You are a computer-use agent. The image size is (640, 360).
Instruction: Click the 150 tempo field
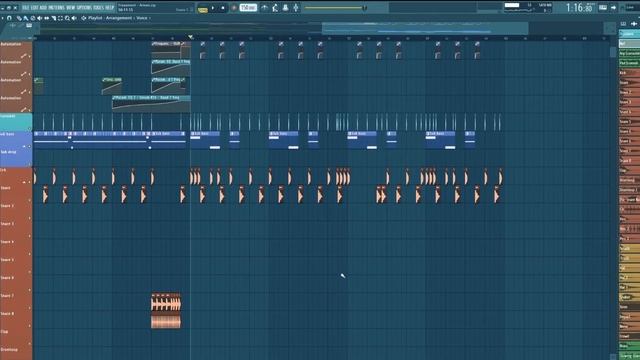248,8
